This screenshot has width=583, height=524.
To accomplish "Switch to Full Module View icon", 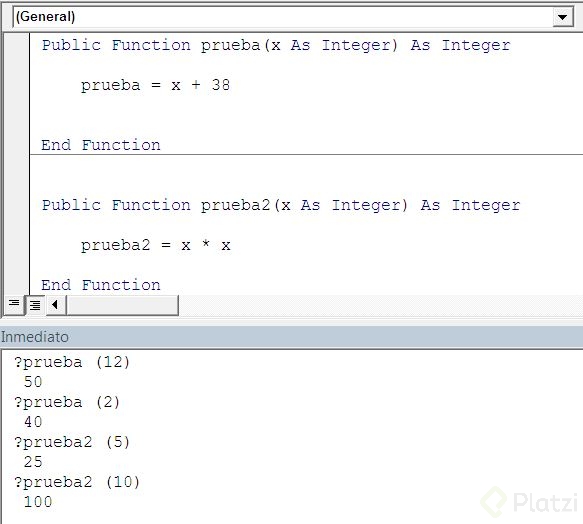I will 35,305.
